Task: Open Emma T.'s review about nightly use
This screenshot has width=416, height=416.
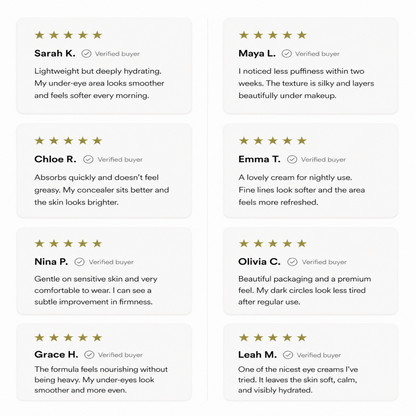Action: pos(310,171)
